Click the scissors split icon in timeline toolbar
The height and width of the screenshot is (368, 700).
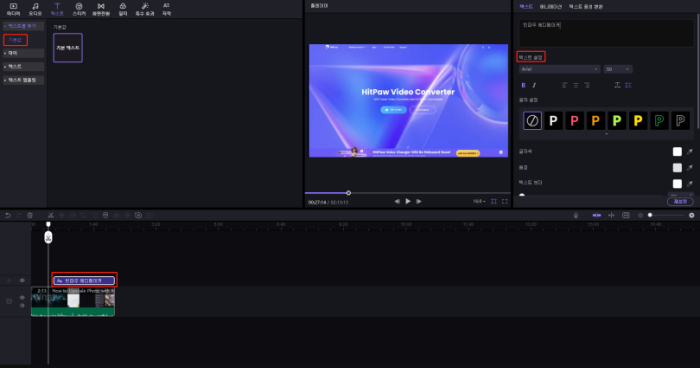[x=50, y=215]
